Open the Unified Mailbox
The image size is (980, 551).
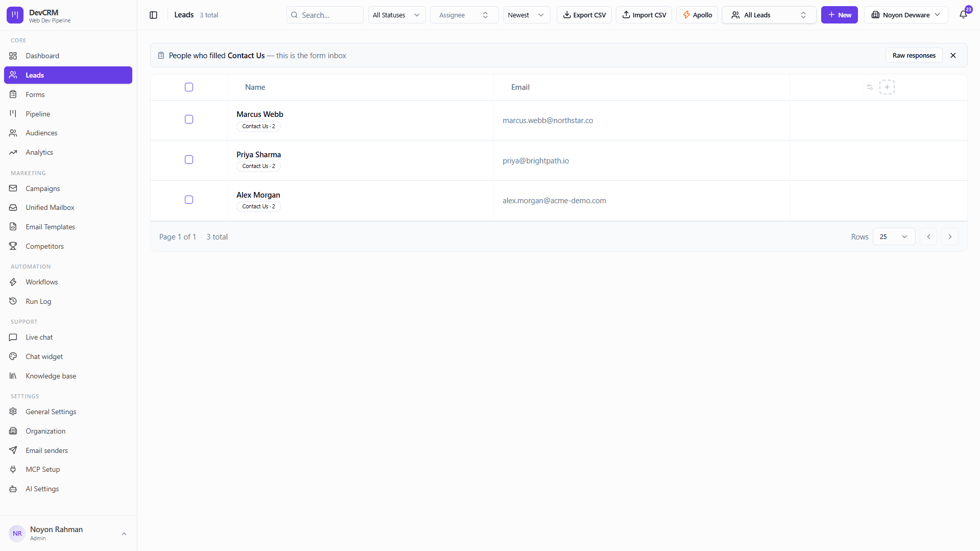coord(68,207)
